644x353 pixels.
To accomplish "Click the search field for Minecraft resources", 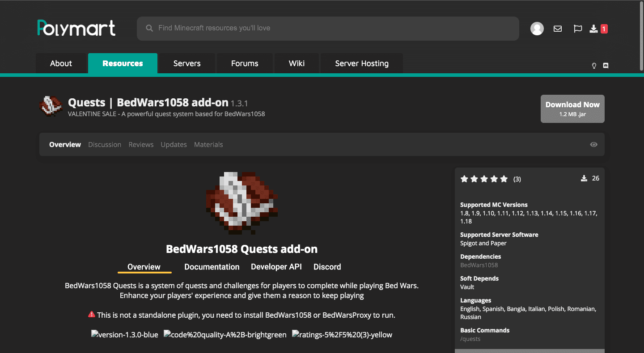I will pyautogui.click(x=328, y=28).
